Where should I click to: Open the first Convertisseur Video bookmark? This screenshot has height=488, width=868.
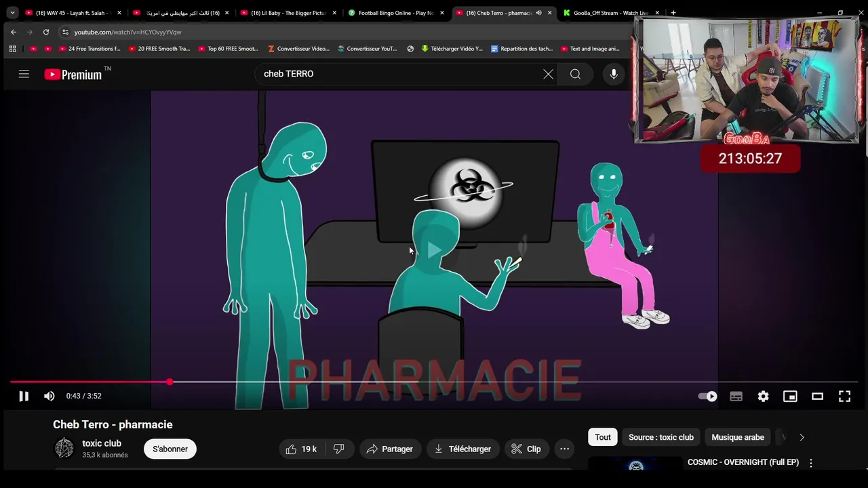click(298, 49)
